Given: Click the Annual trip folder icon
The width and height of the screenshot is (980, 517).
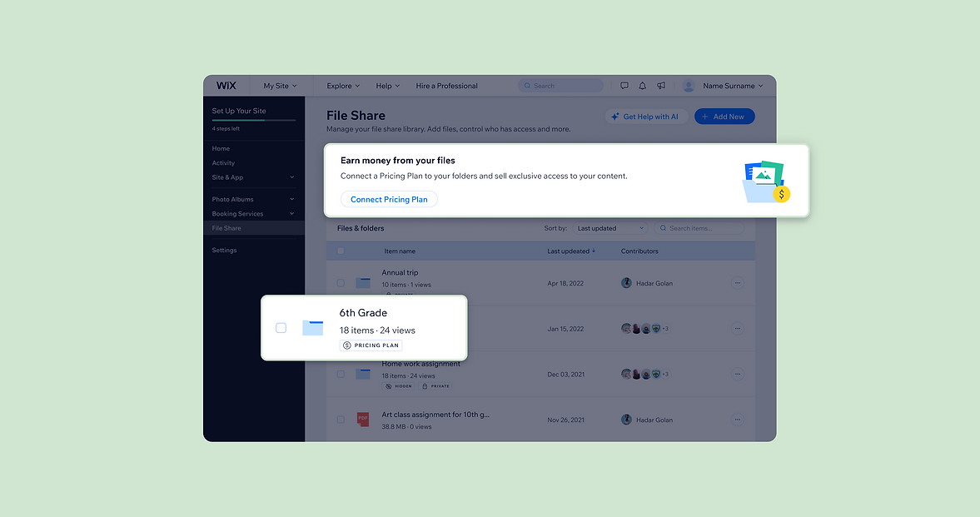Looking at the screenshot, I should pyautogui.click(x=363, y=282).
